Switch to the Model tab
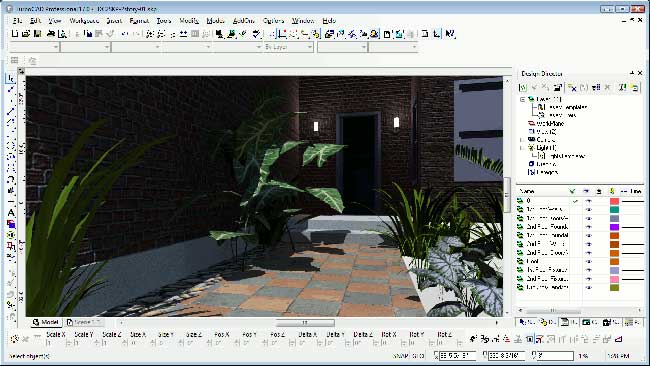This screenshot has height=366, width=650. pos(45,322)
